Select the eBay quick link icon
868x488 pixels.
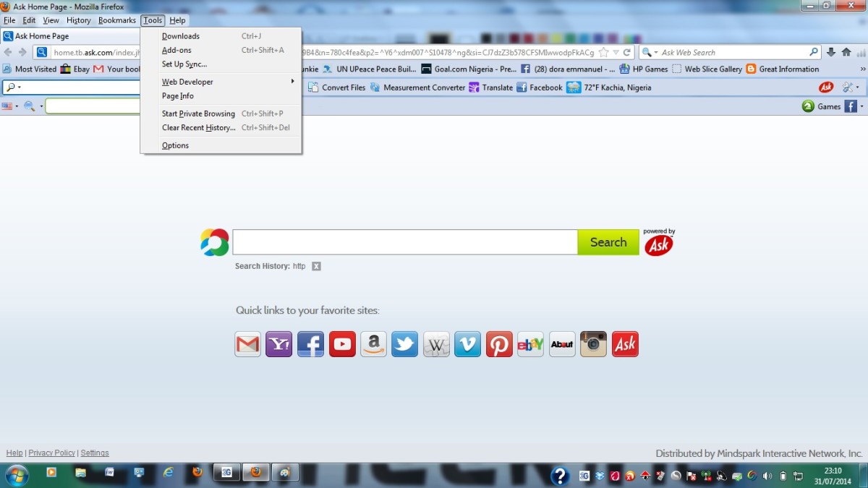pos(530,344)
